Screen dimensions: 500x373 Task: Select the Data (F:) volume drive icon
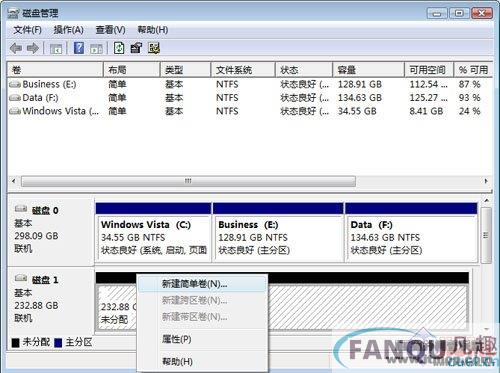pos(15,98)
